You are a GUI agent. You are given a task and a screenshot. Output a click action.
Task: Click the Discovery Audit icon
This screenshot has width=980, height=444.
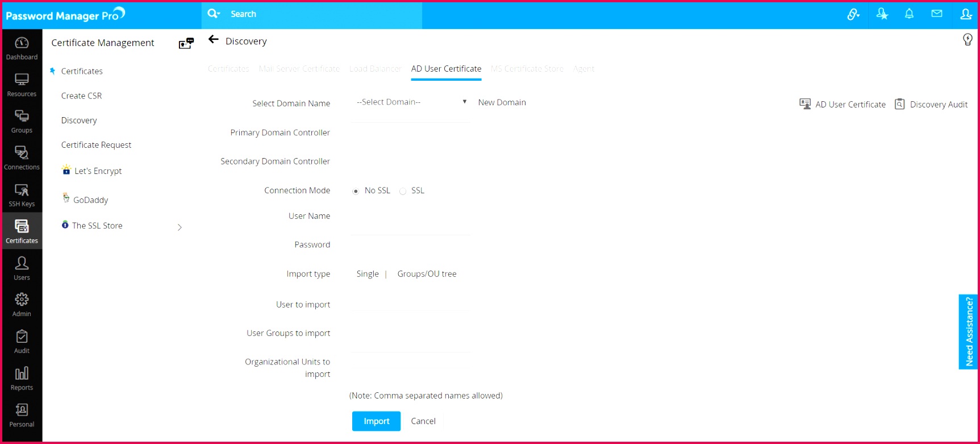pyautogui.click(x=900, y=103)
